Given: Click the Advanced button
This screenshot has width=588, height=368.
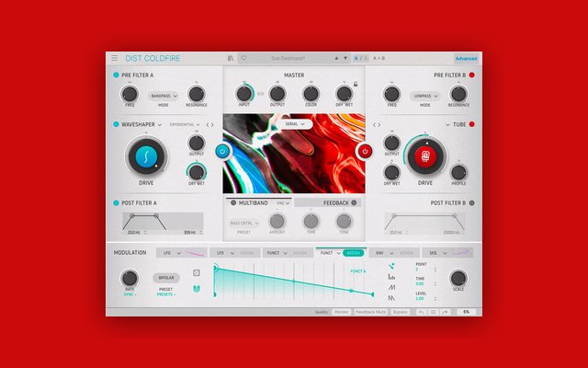Looking at the screenshot, I should pos(466,59).
